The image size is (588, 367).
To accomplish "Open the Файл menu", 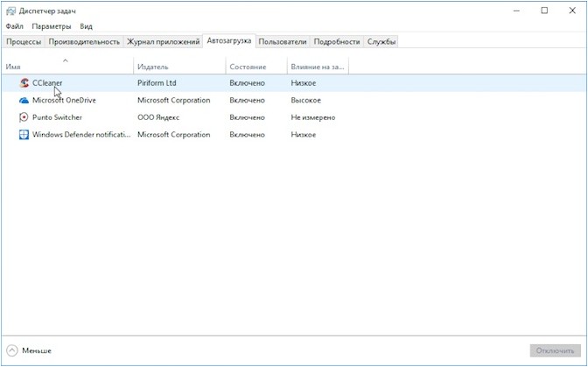I will click(15, 26).
